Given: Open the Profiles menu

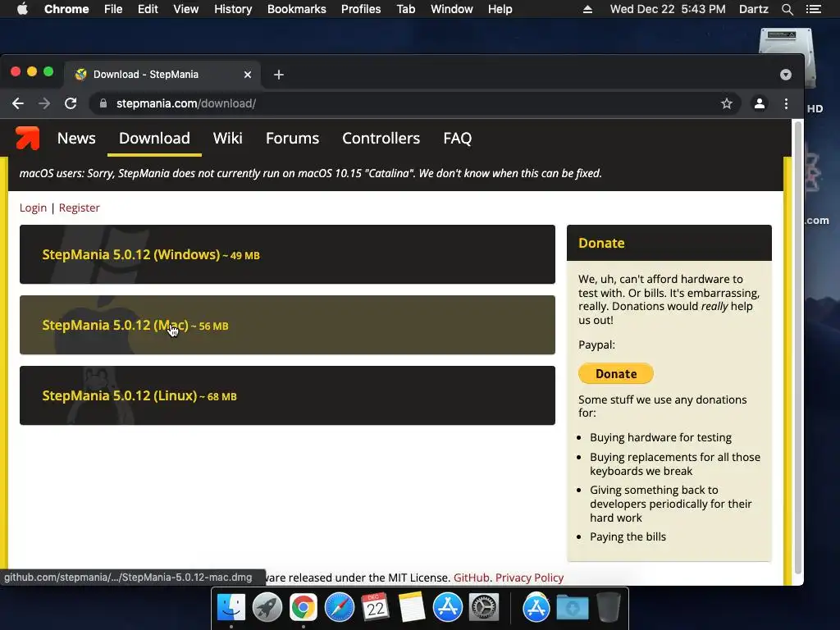Looking at the screenshot, I should [x=361, y=9].
